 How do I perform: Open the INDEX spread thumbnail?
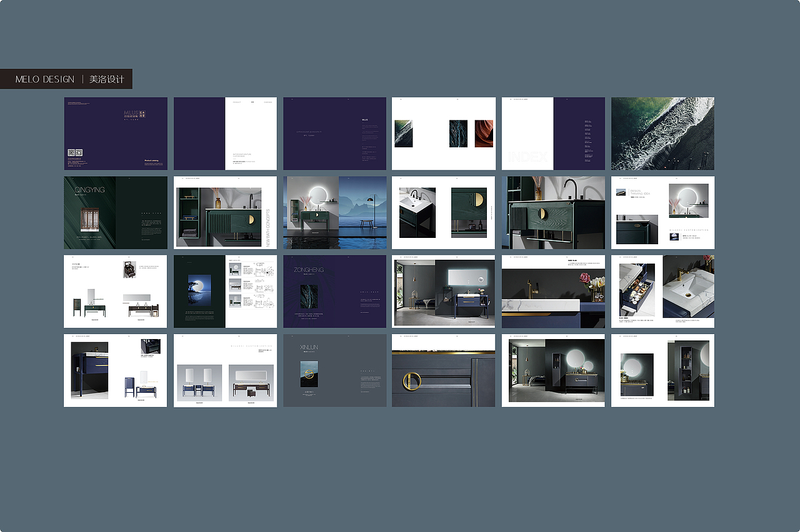[553, 134]
